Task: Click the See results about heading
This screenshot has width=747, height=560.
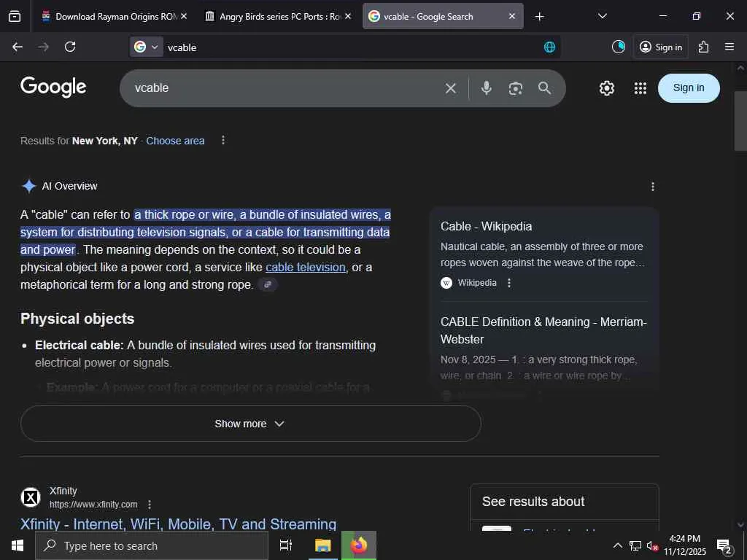Action: pyautogui.click(x=533, y=502)
